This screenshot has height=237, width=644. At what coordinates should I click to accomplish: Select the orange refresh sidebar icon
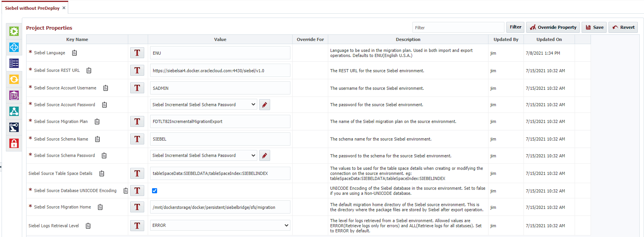click(14, 79)
